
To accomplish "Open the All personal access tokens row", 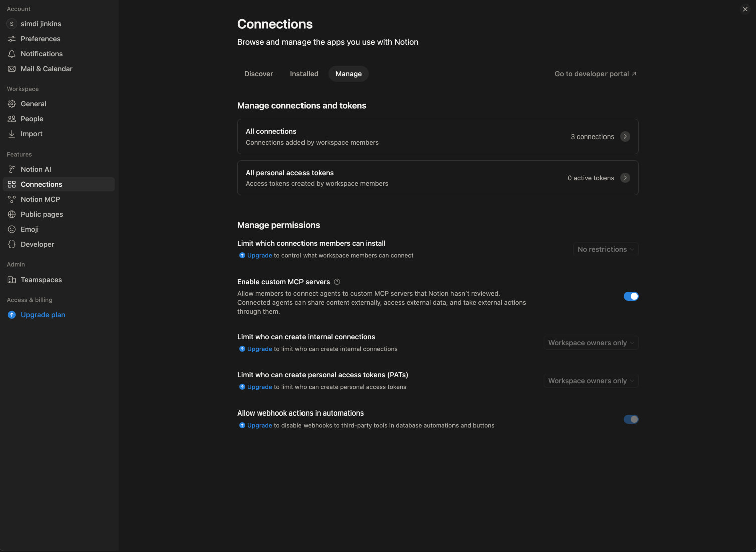I will pyautogui.click(x=438, y=178).
